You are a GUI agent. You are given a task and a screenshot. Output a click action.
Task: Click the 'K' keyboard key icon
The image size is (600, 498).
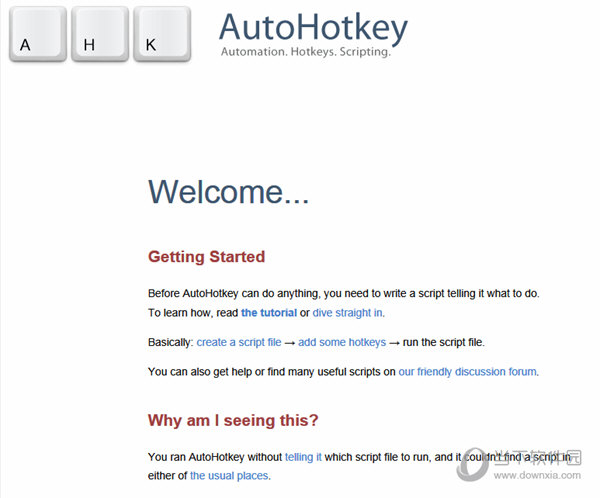162,34
